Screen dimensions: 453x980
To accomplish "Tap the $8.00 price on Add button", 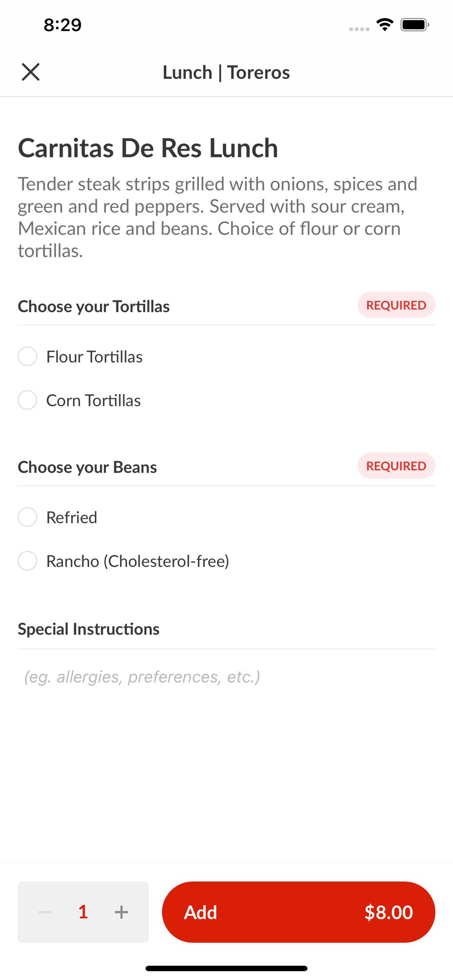I will coord(389,912).
